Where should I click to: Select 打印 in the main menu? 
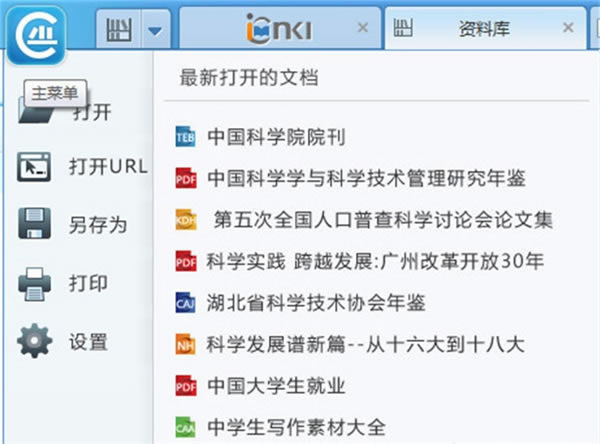88,284
